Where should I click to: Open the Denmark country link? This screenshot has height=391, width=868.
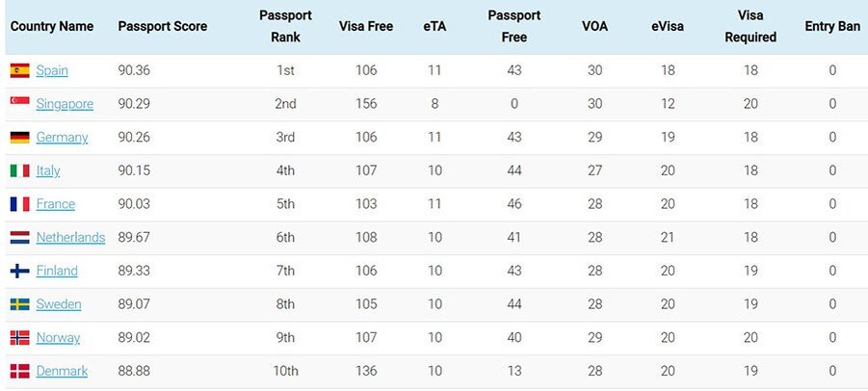click(62, 371)
